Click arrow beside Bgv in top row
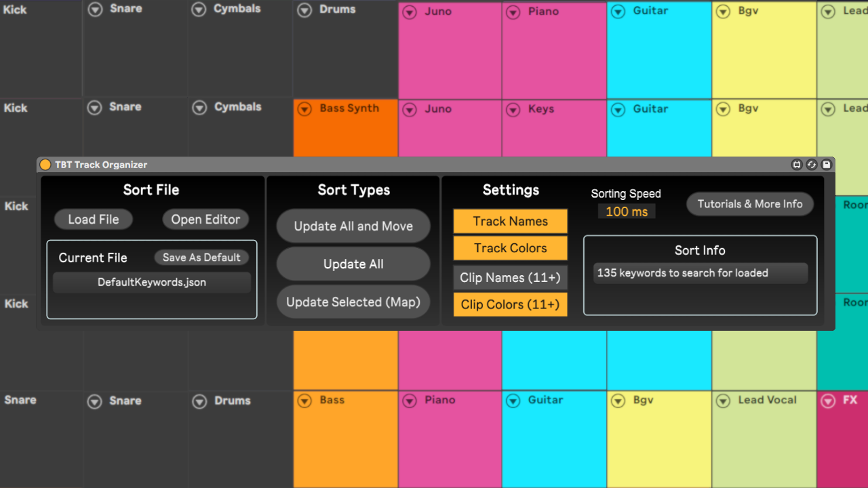This screenshot has width=868, height=488. 724,12
